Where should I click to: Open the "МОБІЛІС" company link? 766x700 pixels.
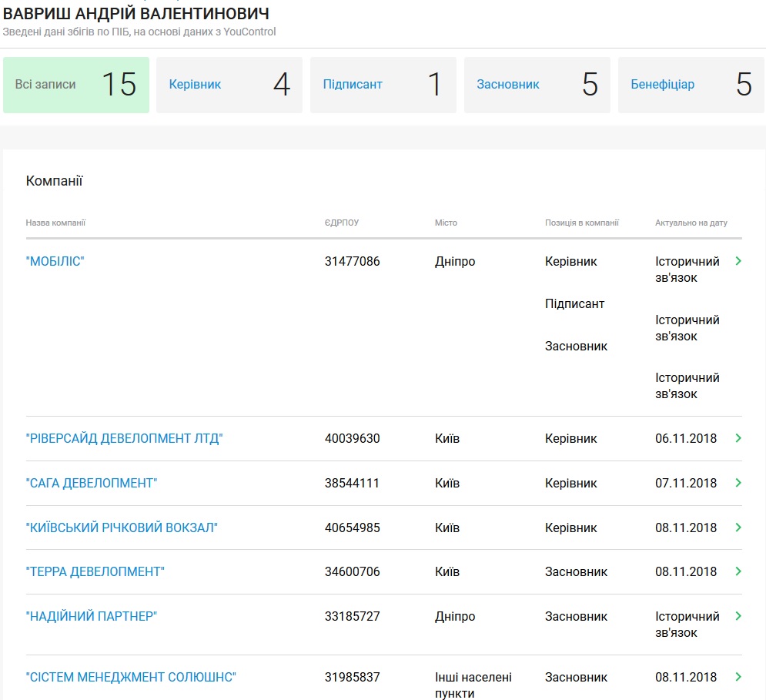(55, 262)
